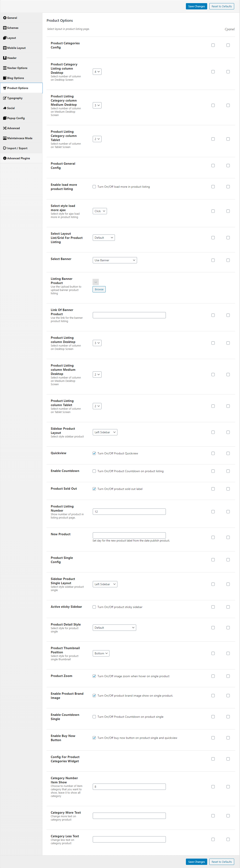Click the Navbar Options hamburger icon
The image size is (240, 868).
5,68
